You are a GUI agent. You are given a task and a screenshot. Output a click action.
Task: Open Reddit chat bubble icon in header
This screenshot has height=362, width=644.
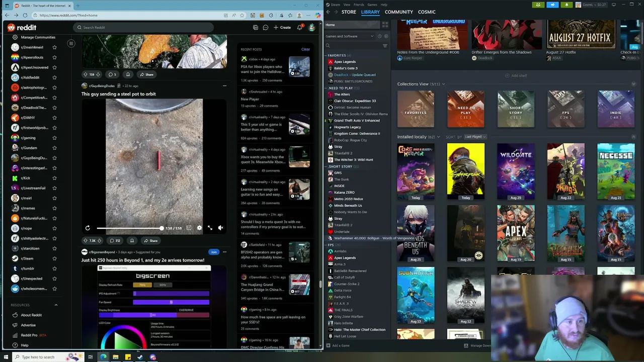[x=266, y=28]
